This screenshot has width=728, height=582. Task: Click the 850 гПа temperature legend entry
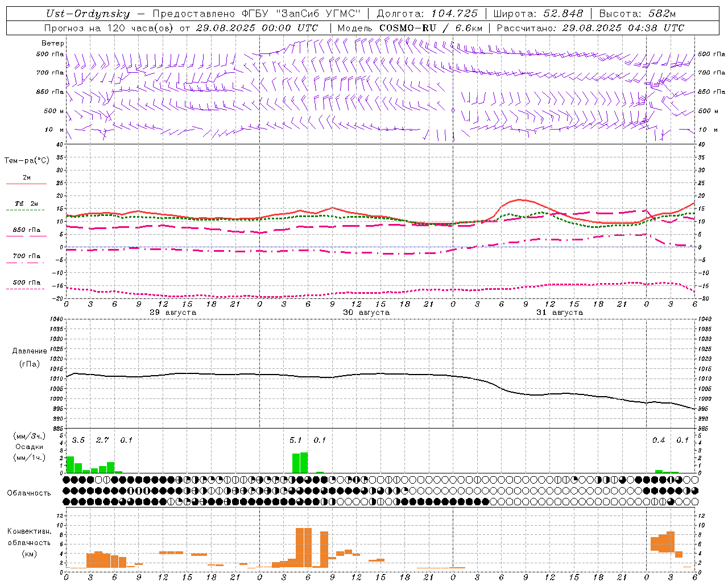coord(27,230)
